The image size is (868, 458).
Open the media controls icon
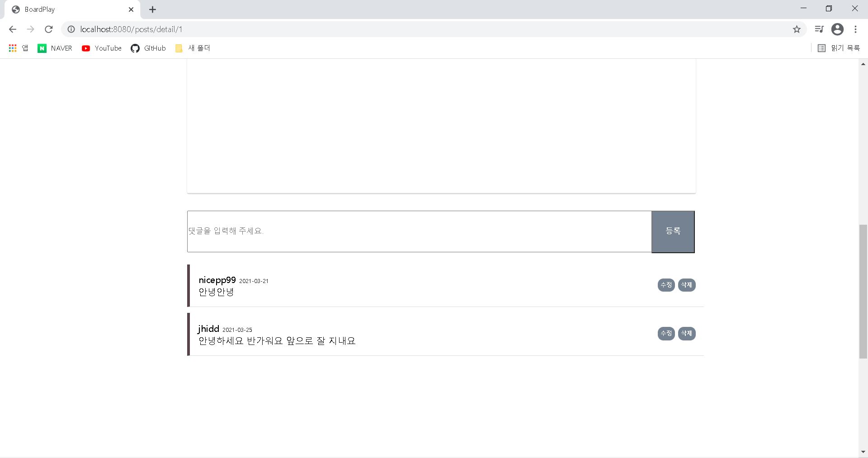pos(819,29)
